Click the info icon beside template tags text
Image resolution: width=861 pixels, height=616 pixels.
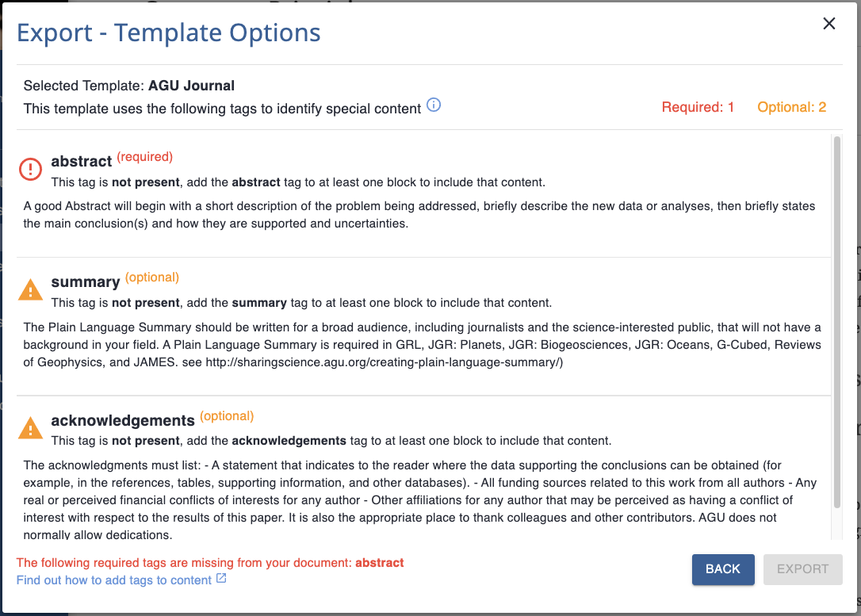click(x=434, y=105)
